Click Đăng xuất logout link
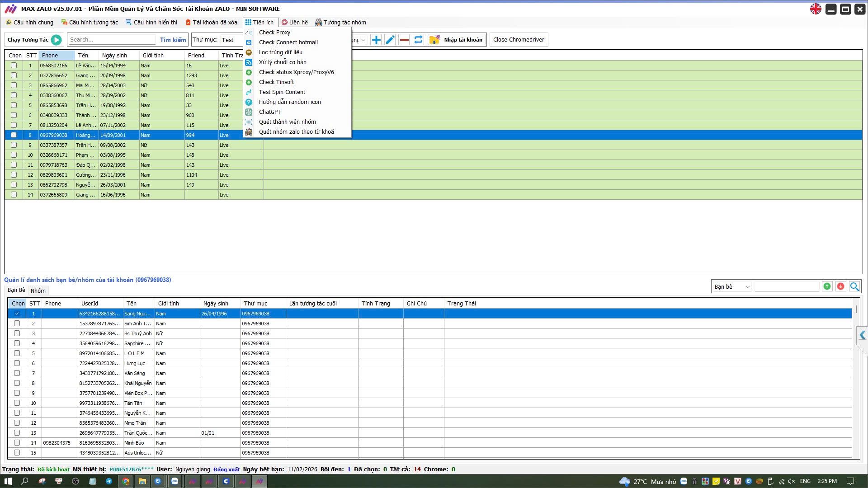 click(x=226, y=469)
